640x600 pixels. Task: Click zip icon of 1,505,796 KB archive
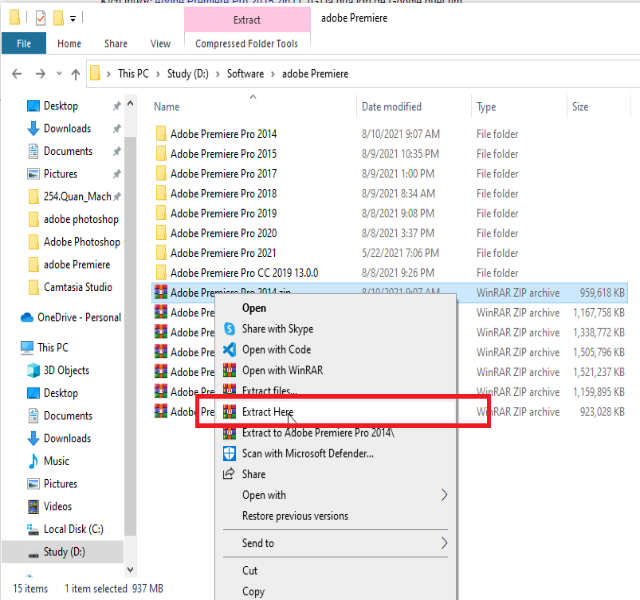[x=161, y=351]
